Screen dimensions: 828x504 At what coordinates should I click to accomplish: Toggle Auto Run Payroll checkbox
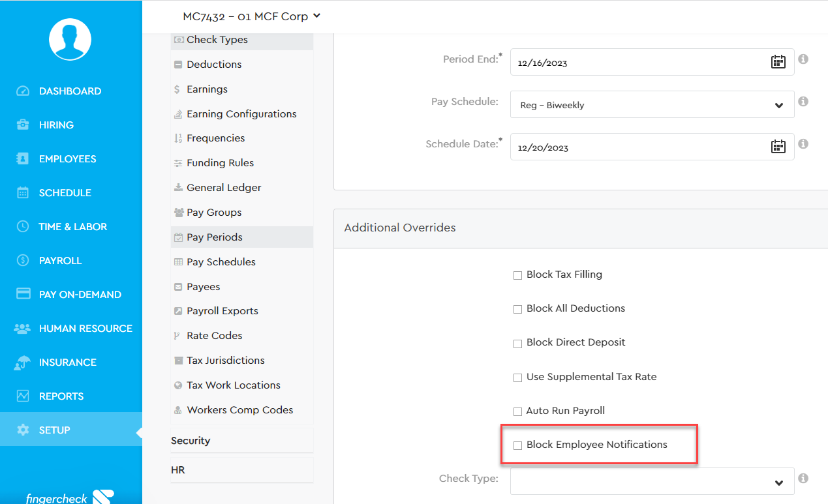[518, 411]
